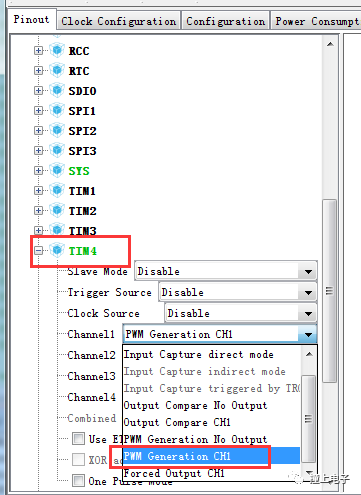Open the Slave Mode dropdown
The height and width of the screenshot is (495, 361).
226,271
